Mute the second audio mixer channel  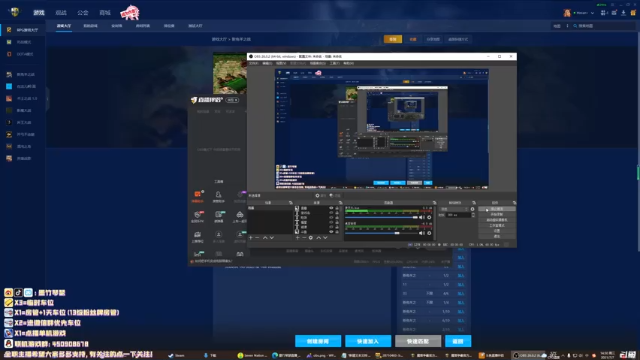pos(422,233)
